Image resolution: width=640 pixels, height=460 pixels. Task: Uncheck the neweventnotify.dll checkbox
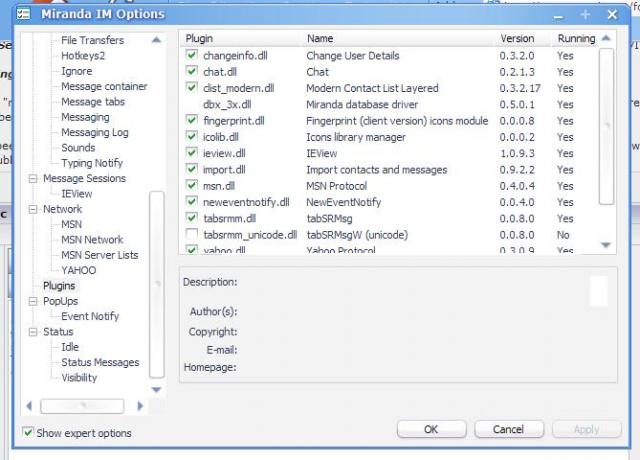pos(191,202)
